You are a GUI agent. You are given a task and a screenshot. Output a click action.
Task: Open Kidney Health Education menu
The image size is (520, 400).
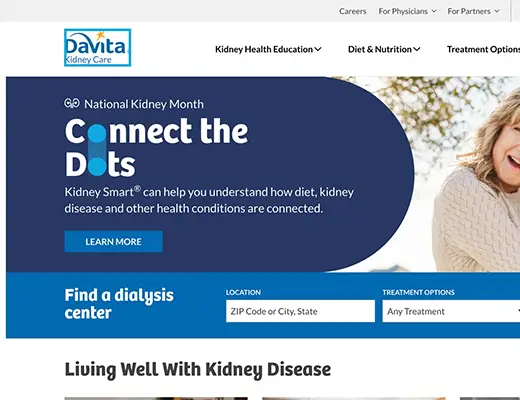point(268,49)
